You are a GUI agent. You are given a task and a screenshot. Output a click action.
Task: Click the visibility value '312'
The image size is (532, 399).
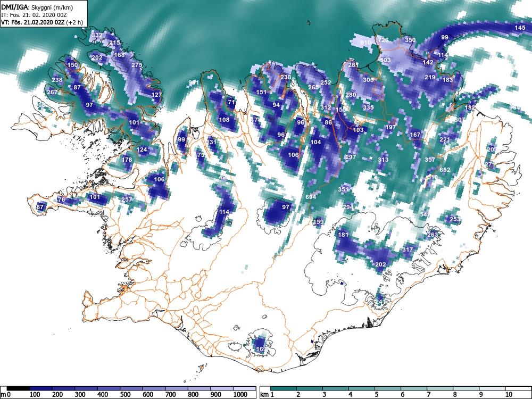[326, 107]
